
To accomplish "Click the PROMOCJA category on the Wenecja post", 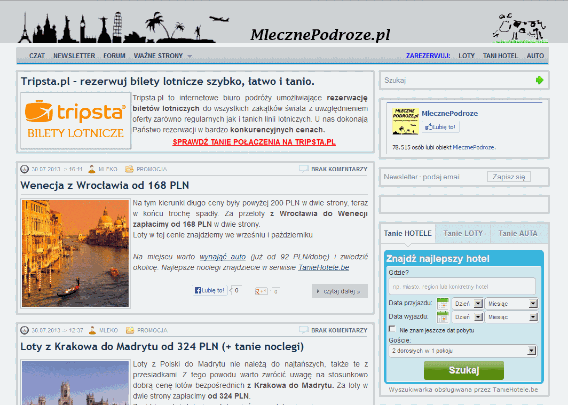I will (151, 169).
